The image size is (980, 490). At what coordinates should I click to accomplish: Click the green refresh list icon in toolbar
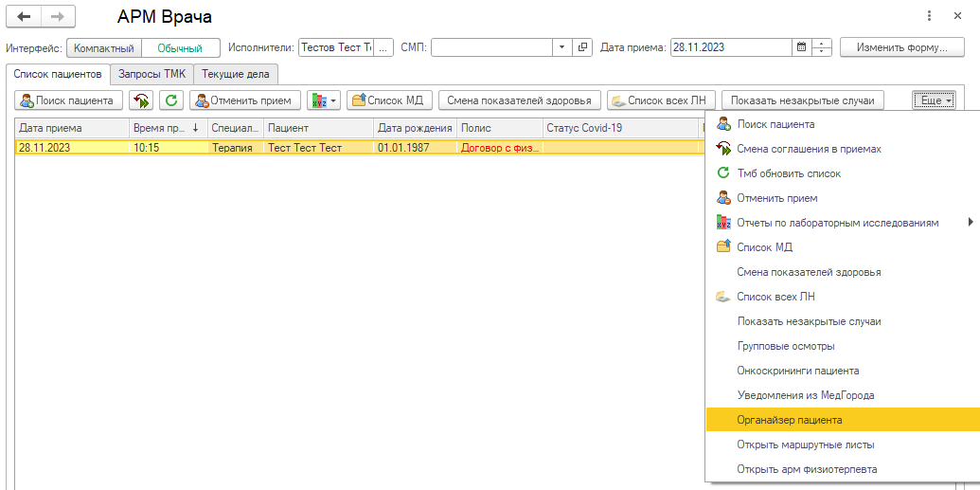click(x=171, y=100)
